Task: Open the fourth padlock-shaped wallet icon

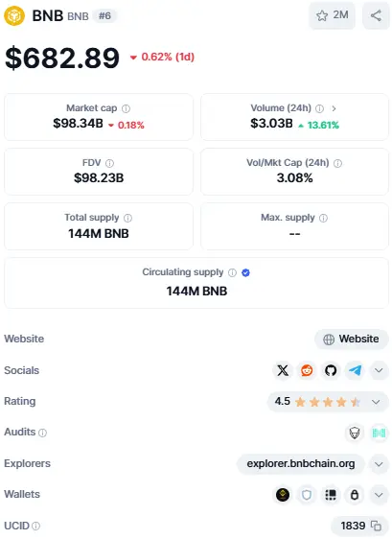Action: coord(355,495)
